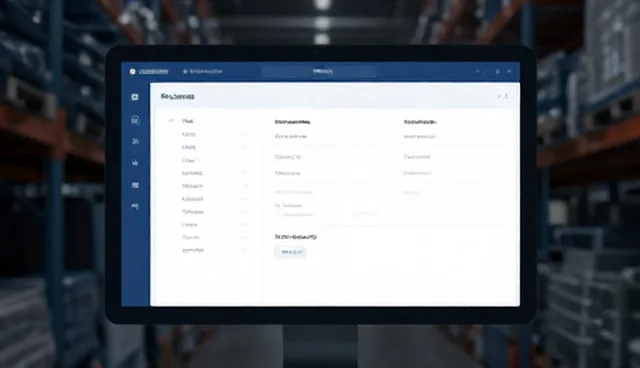Click the first icon in the blue sidebar
Screen dimensions: 640x368
click(135, 97)
